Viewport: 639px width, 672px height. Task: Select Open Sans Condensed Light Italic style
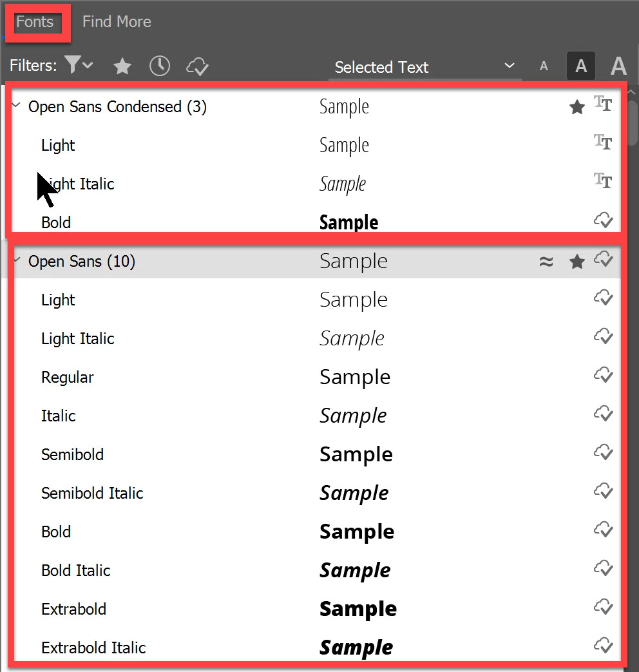tap(77, 184)
